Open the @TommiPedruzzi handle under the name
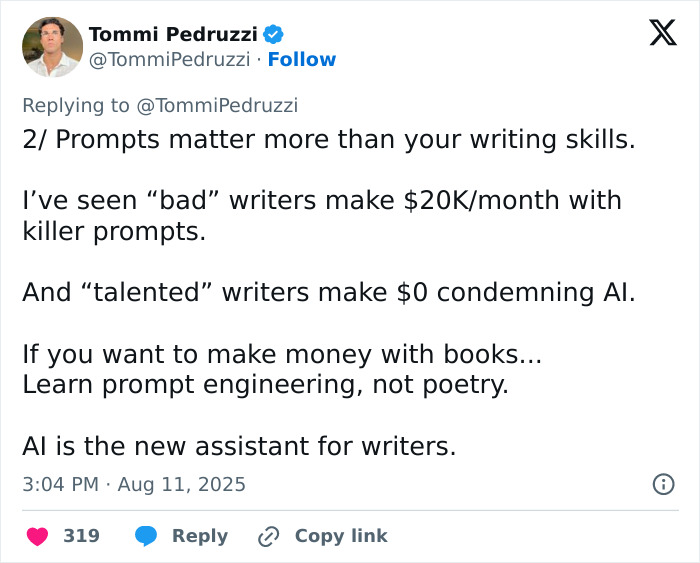Viewport: 700px width, 563px height. 169,60
